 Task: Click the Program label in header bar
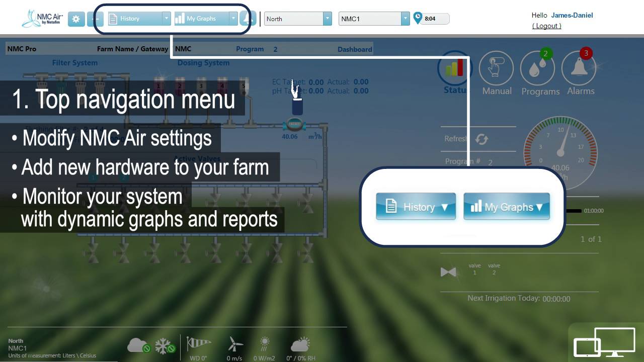click(x=250, y=49)
